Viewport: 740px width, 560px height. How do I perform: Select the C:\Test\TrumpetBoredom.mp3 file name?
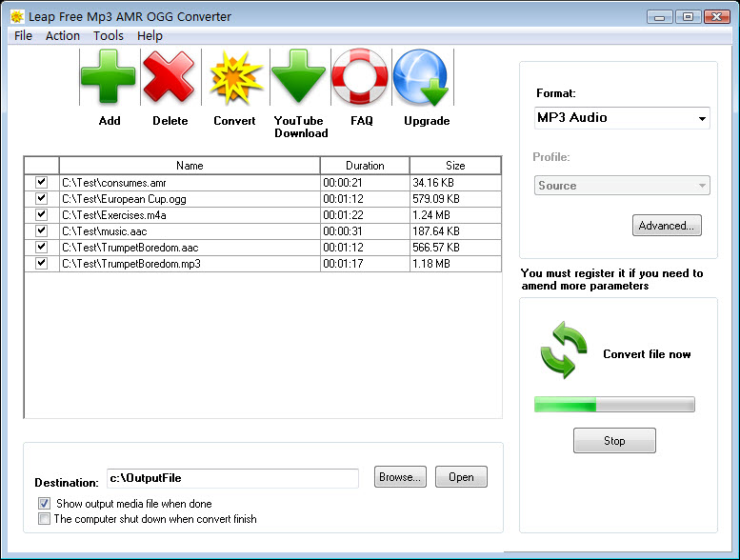click(131, 264)
